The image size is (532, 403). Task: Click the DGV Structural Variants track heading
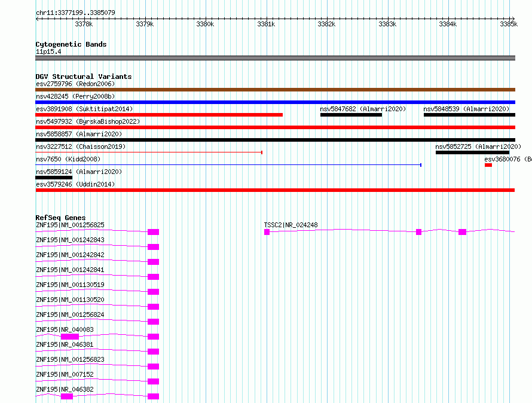point(84,77)
